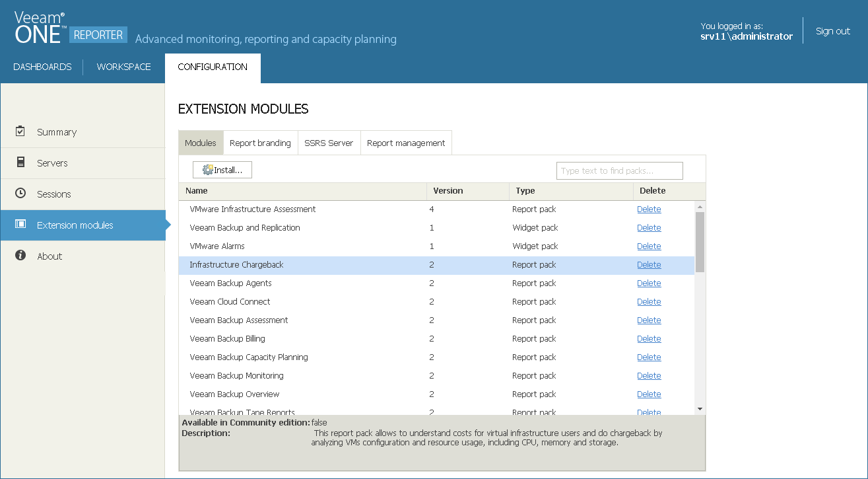868x479 pixels.
Task: Click the Servers icon in sidebar
Action: point(20,163)
